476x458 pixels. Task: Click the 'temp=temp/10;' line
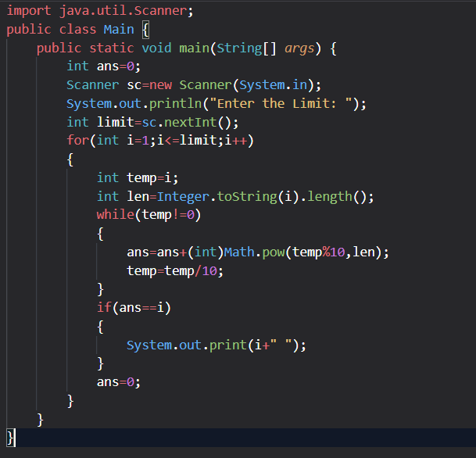[x=175, y=271]
